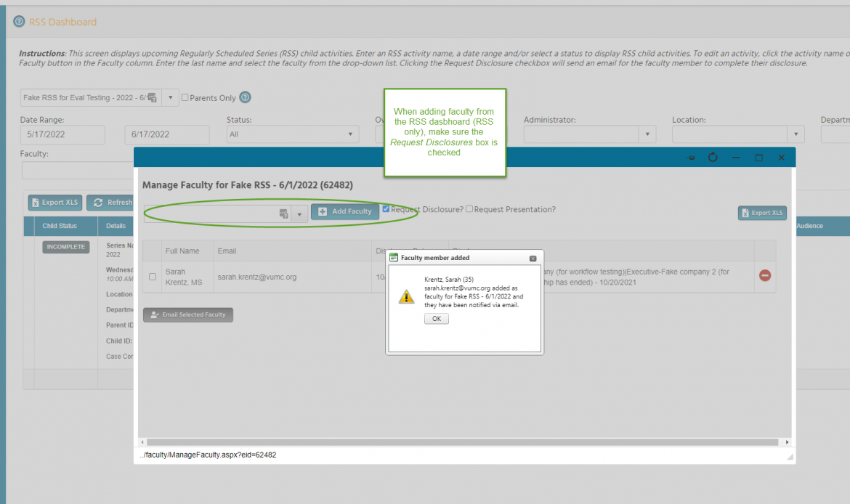Open calendar icon in faculty search field
850x504 pixels.
click(x=283, y=211)
